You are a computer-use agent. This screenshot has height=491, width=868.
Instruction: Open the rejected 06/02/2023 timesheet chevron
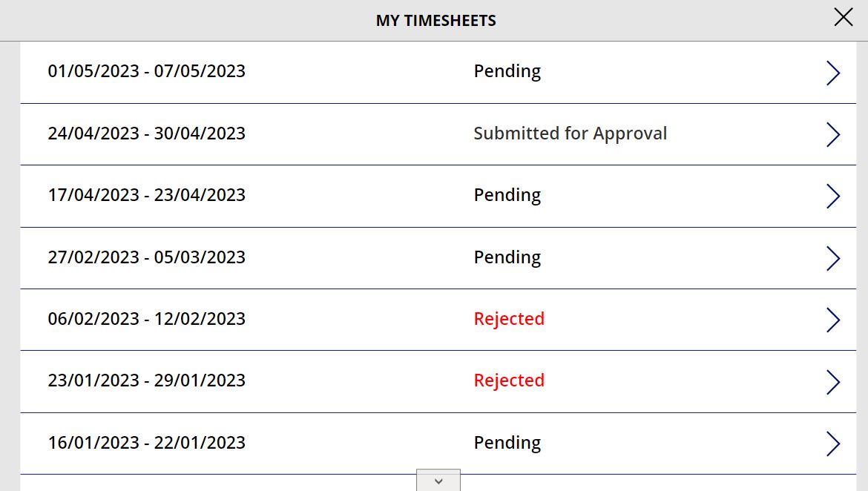(x=832, y=320)
